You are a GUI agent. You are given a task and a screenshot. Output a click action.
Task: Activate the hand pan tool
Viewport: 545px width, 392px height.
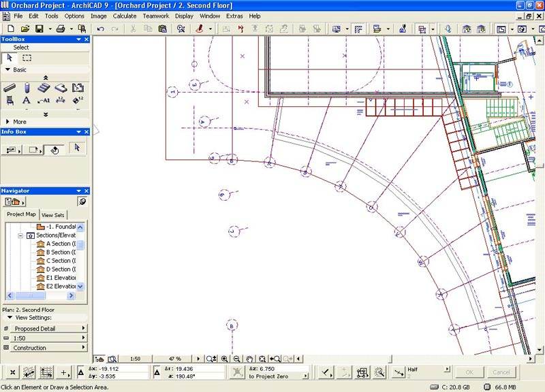pyautogui.click(x=249, y=359)
